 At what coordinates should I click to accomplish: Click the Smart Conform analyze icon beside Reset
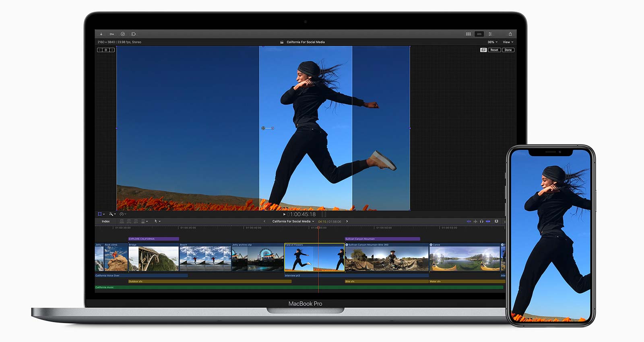click(x=483, y=50)
